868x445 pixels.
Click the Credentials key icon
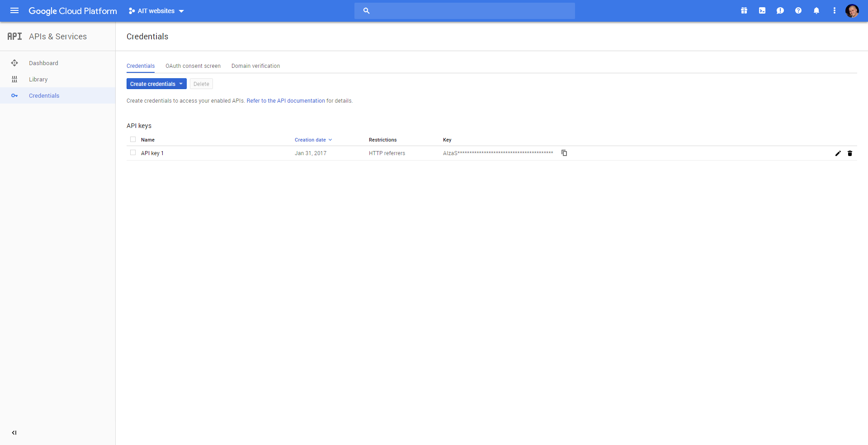tap(14, 95)
